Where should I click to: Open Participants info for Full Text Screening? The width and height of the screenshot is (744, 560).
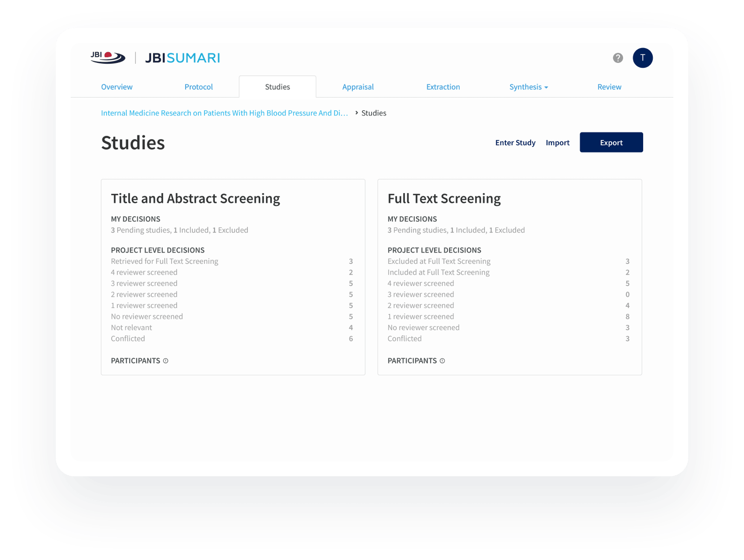tap(442, 360)
